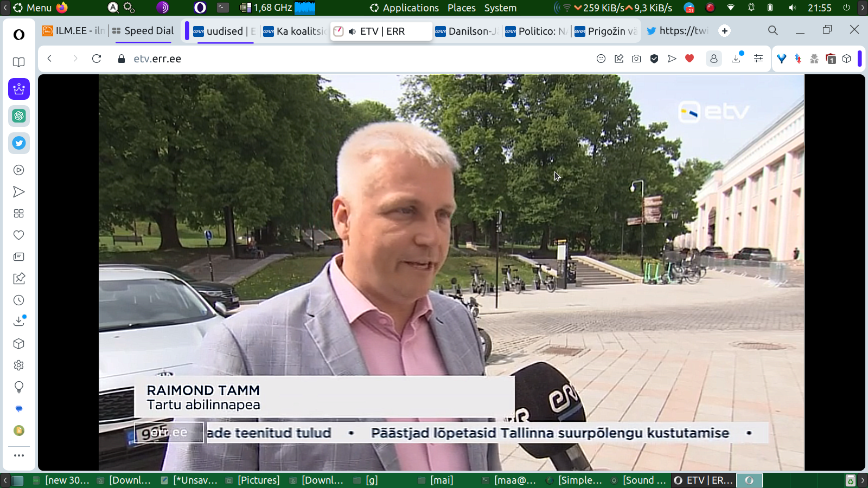Image resolution: width=868 pixels, height=488 pixels.
Task: Take a snapshot with the camera icon
Action: point(636,59)
